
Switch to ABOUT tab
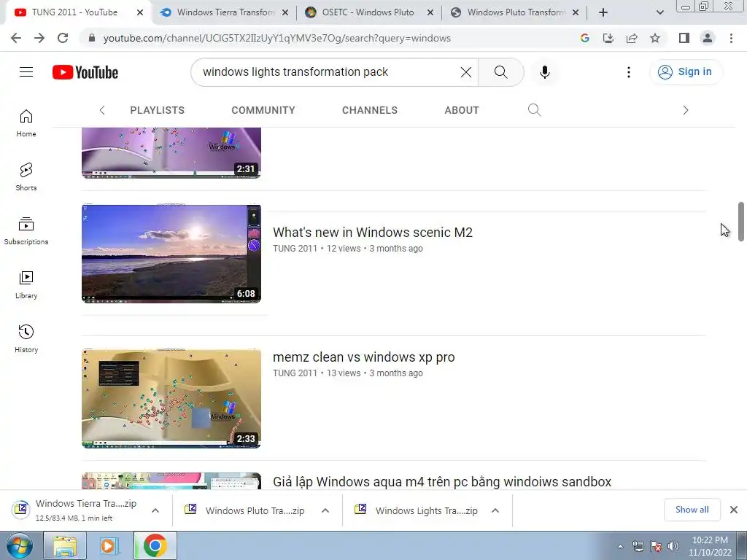(x=462, y=110)
